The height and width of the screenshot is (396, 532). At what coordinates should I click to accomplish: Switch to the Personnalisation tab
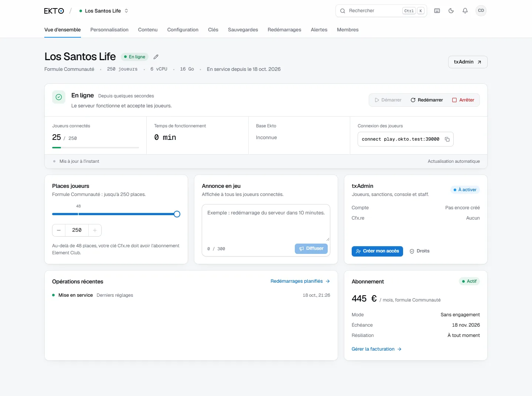click(109, 30)
